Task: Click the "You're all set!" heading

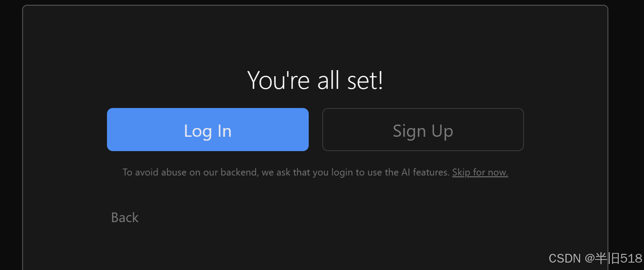Action: (315, 81)
